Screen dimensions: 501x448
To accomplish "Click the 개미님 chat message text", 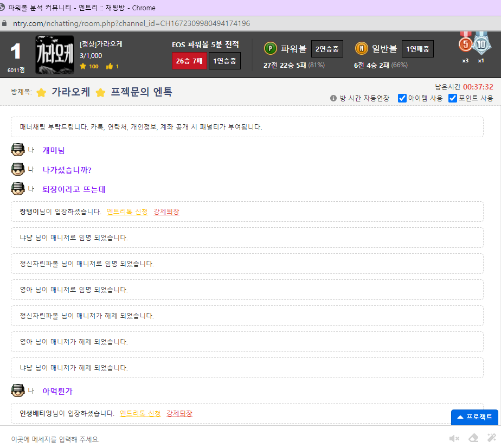I will click(54, 150).
